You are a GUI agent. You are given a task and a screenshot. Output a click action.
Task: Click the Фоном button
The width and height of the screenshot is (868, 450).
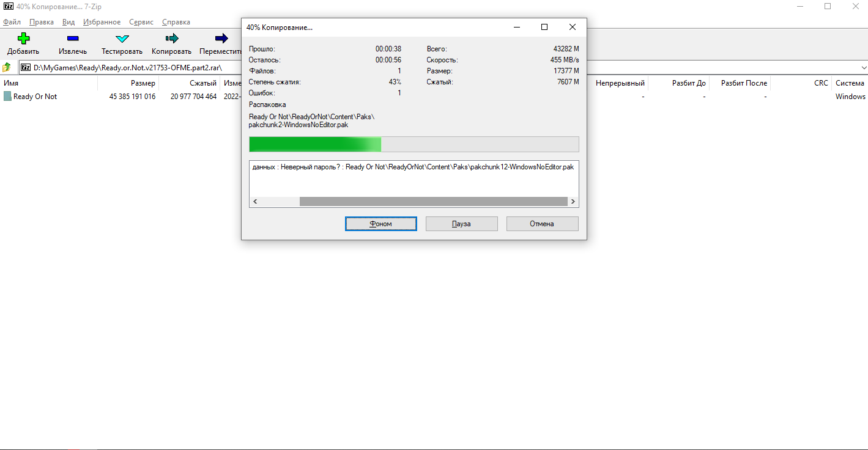coord(381,224)
